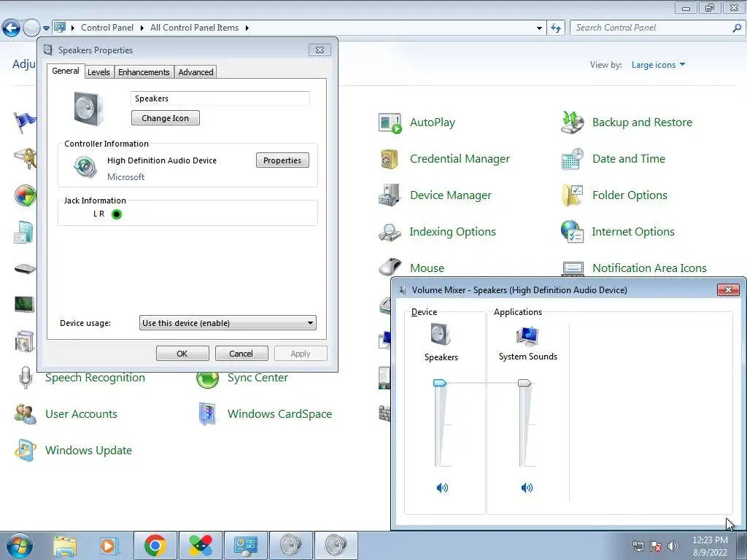747x560 pixels.
Task: Click the Control Panel breadcrumb
Action: click(107, 28)
